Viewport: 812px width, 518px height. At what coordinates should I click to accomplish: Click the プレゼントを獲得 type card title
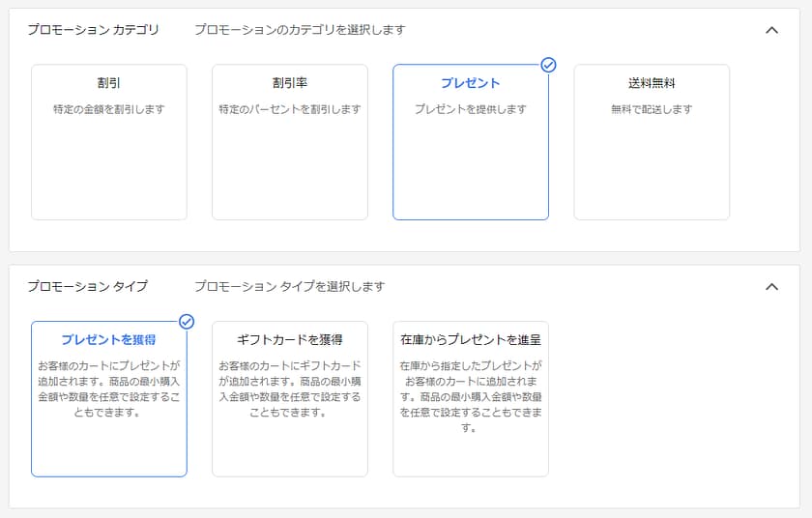[x=108, y=340]
